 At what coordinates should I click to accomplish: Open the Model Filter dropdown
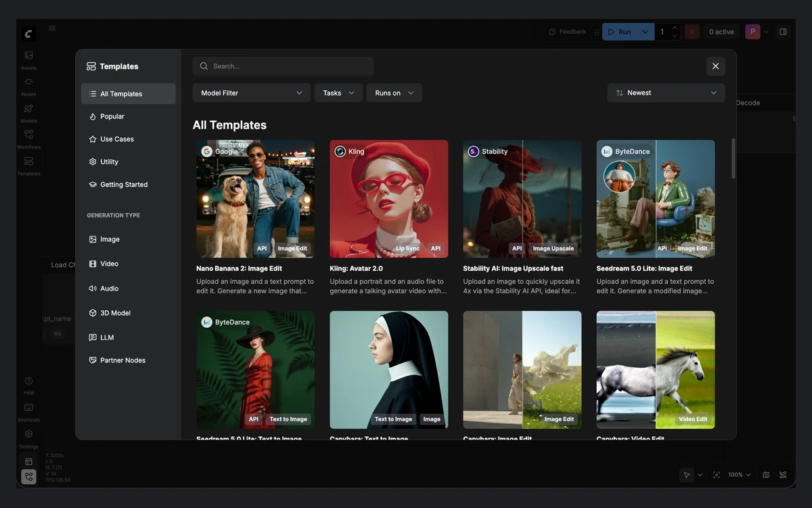click(x=252, y=93)
